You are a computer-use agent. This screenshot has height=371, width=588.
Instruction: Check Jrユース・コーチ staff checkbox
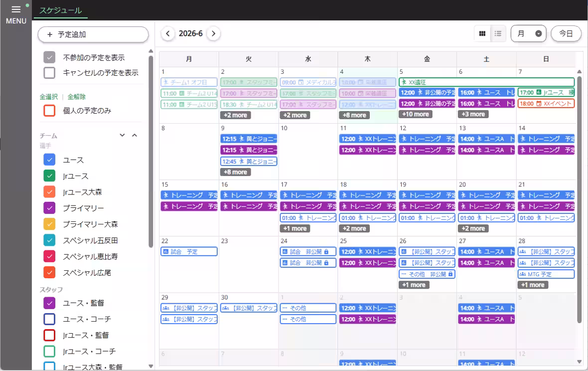coord(49,352)
